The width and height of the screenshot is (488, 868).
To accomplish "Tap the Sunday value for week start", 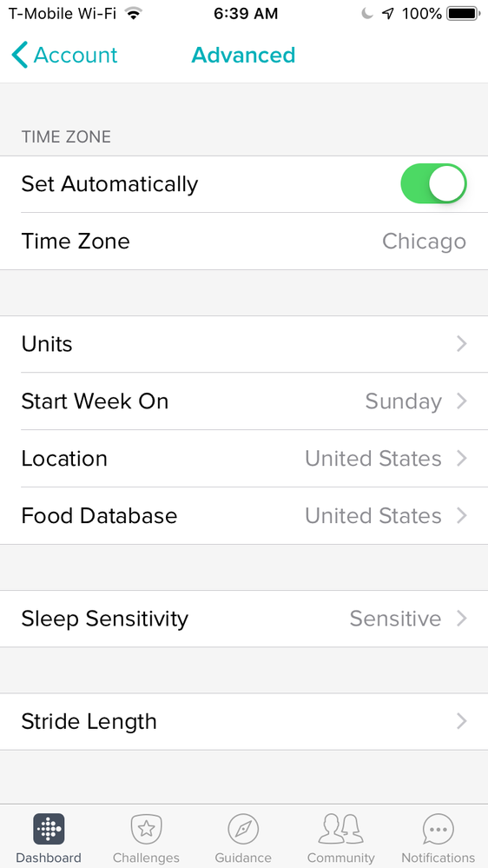I will pyautogui.click(x=404, y=402).
